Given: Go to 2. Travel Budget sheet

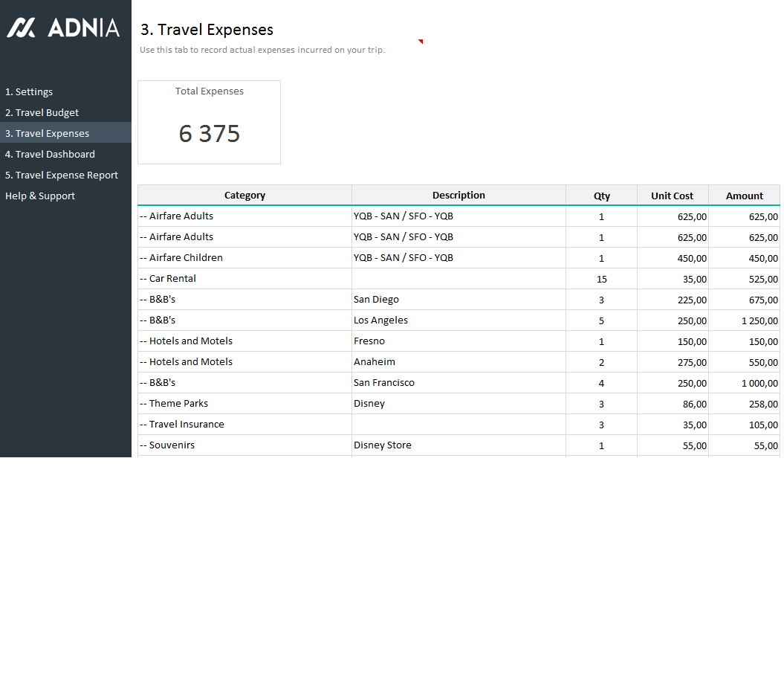Looking at the screenshot, I should point(42,113).
